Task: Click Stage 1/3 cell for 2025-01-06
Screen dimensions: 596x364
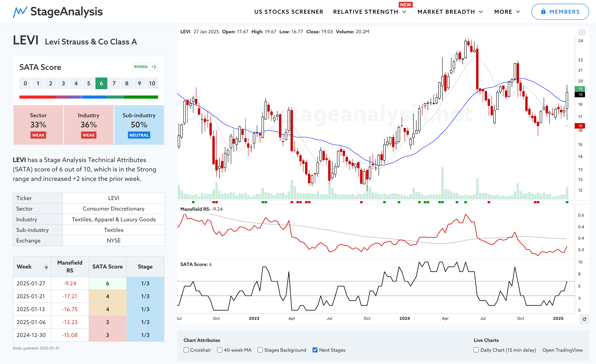Action: coord(145,322)
